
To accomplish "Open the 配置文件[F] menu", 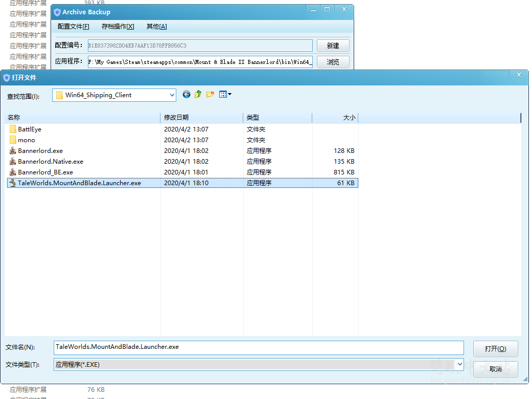I will tap(73, 27).
